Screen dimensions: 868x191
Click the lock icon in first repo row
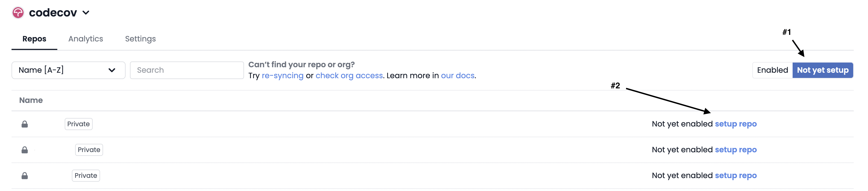[25, 124]
